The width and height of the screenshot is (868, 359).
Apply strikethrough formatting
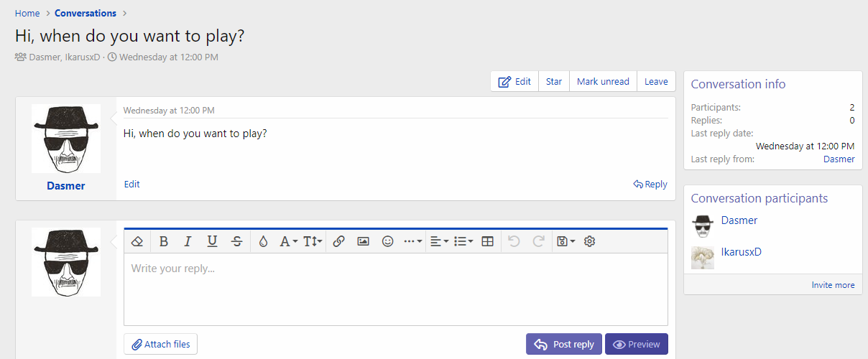pos(236,241)
